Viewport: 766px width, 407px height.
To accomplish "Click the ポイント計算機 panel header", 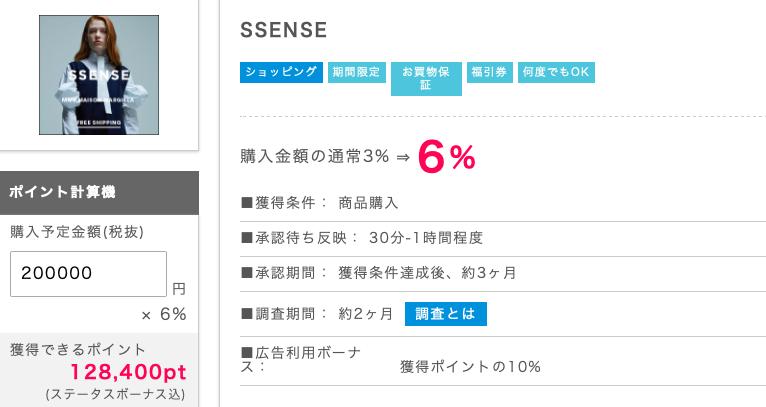I will click(x=99, y=193).
